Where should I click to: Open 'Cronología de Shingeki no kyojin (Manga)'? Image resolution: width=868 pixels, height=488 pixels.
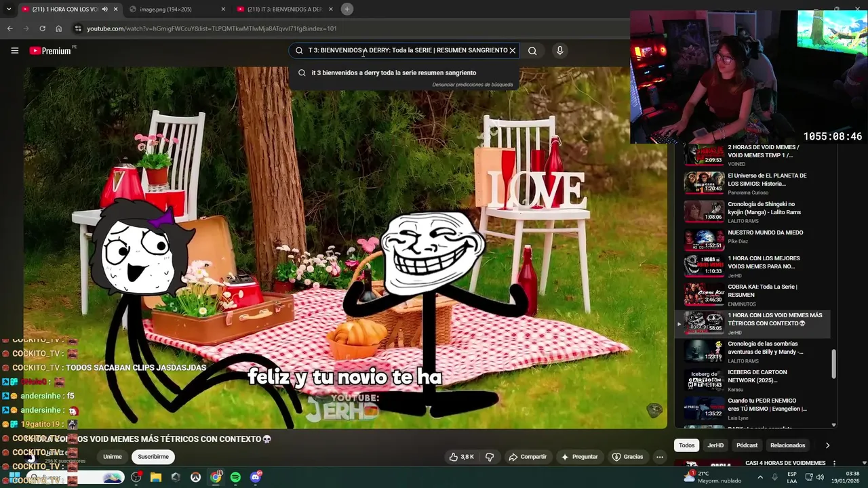tap(753, 212)
